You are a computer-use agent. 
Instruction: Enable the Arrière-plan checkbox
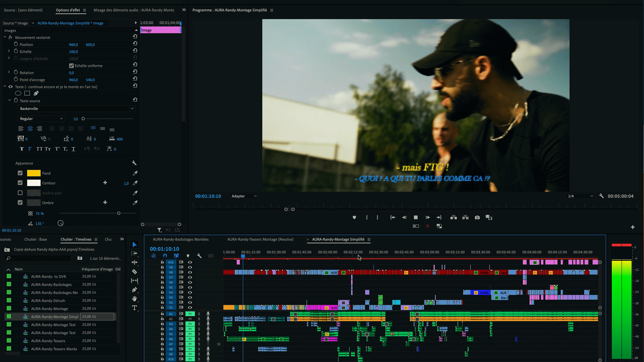[20, 193]
